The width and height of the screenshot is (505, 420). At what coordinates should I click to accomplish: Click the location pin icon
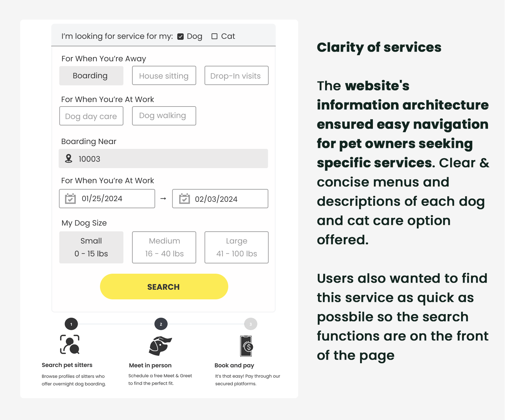(69, 159)
